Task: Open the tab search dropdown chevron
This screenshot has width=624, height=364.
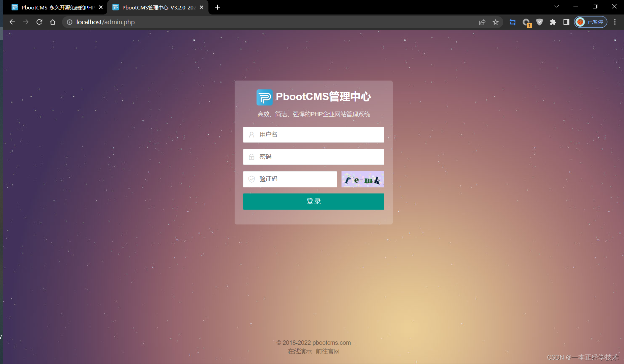Action: tap(557, 6)
